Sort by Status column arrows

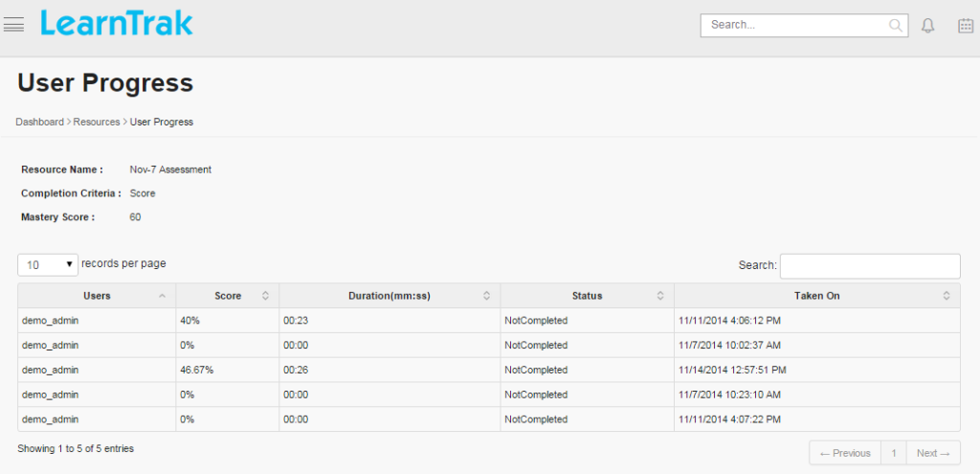pos(660,296)
